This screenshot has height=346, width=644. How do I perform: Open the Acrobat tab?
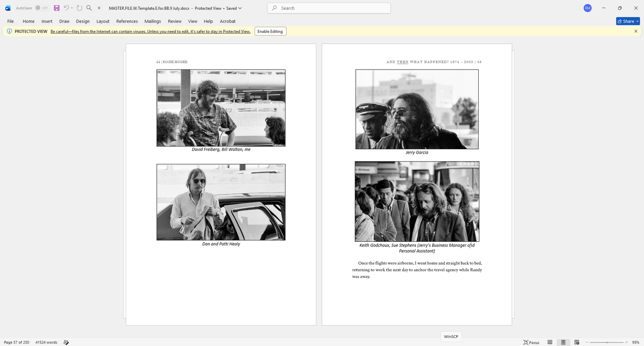(x=228, y=21)
